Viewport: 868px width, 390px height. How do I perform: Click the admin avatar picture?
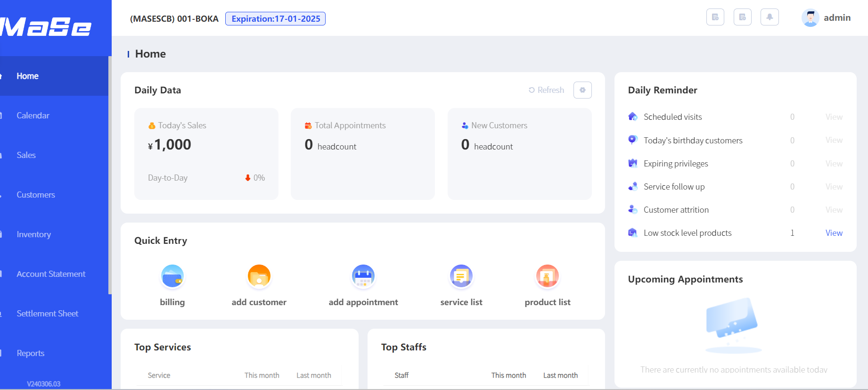point(810,18)
